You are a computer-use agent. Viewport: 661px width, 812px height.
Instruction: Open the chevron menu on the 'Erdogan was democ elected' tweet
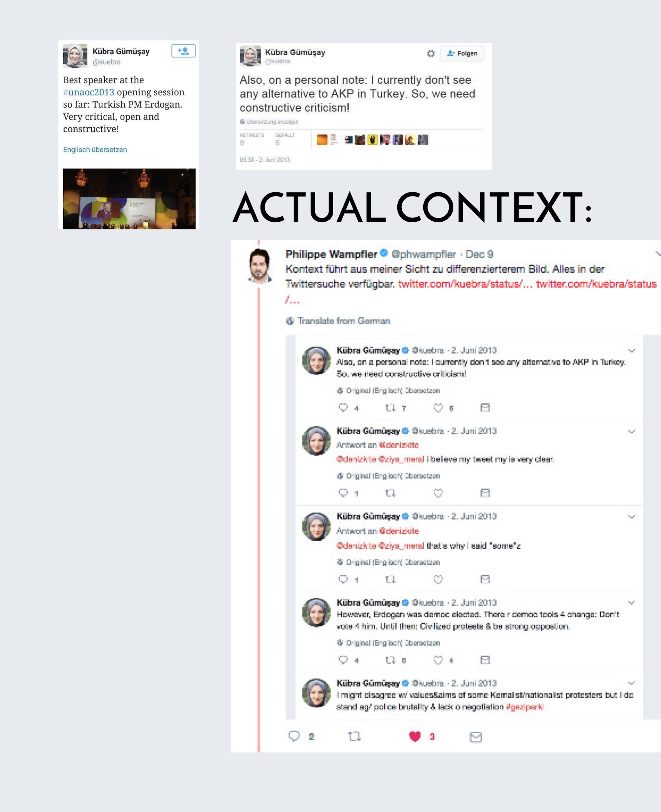631,602
